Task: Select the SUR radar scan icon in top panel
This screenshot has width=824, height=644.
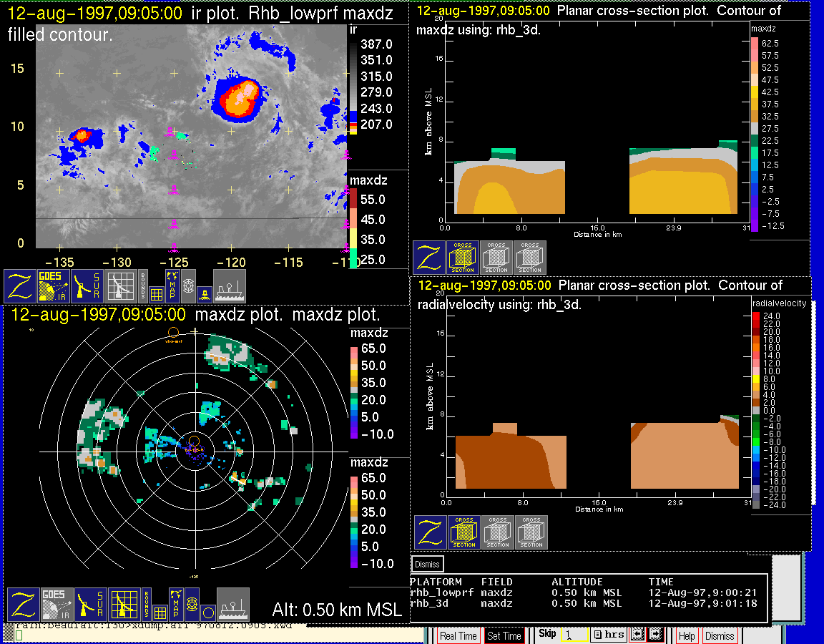Action: 88,286
